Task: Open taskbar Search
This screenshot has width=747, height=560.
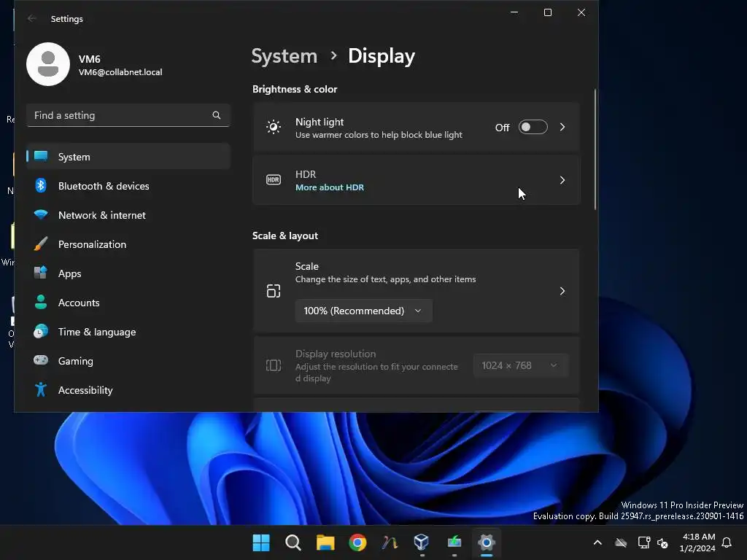Action: (293, 542)
